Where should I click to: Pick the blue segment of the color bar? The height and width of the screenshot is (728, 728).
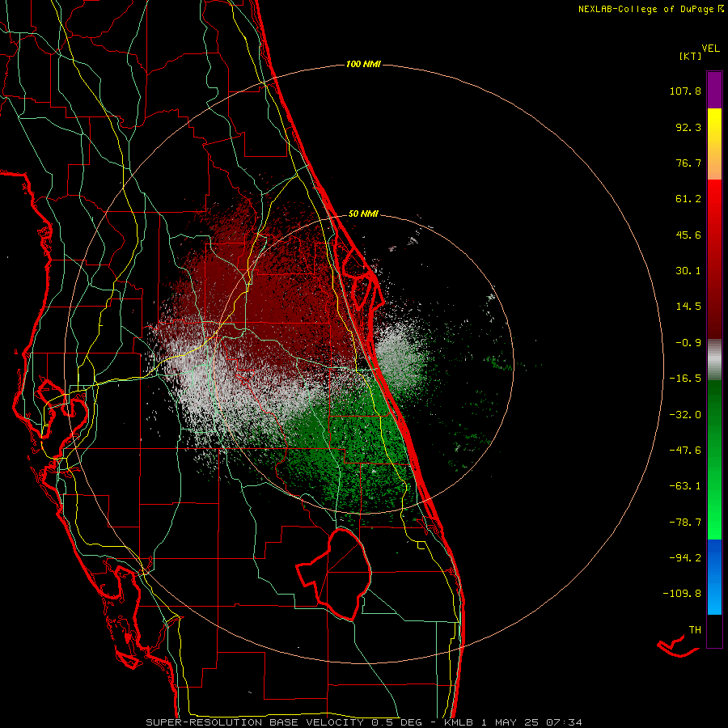coord(714,577)
